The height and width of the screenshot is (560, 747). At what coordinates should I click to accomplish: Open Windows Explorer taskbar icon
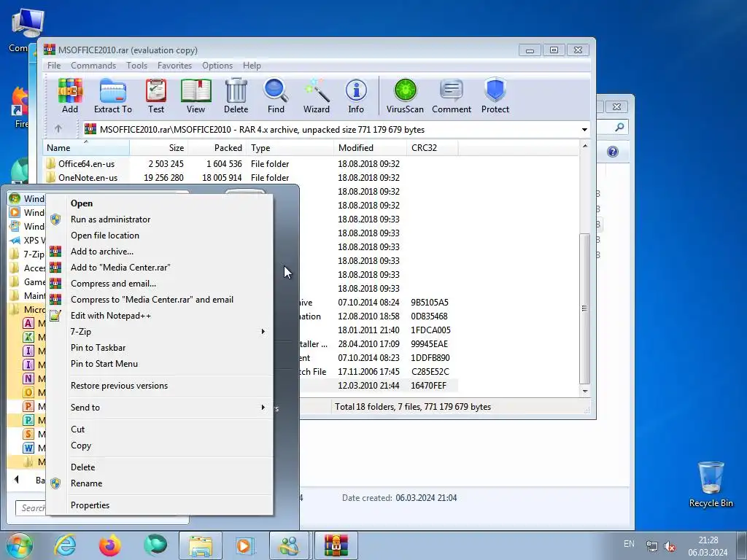[201, 545]
